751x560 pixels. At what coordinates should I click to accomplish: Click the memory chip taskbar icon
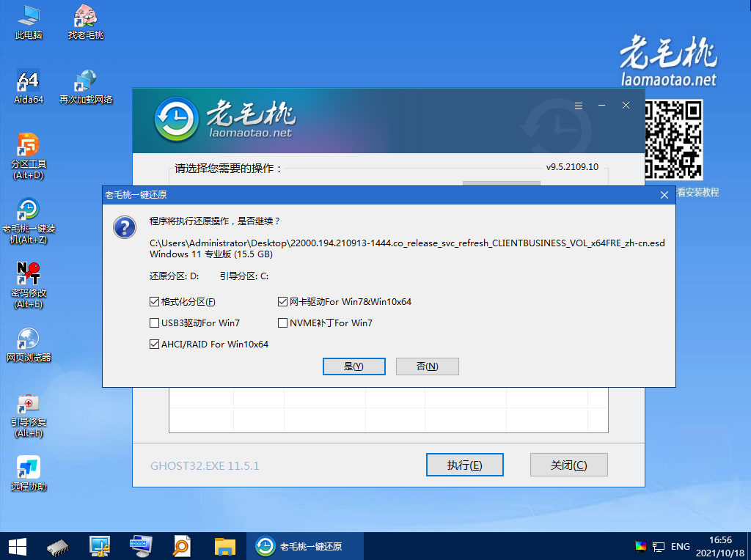[58, 547]
